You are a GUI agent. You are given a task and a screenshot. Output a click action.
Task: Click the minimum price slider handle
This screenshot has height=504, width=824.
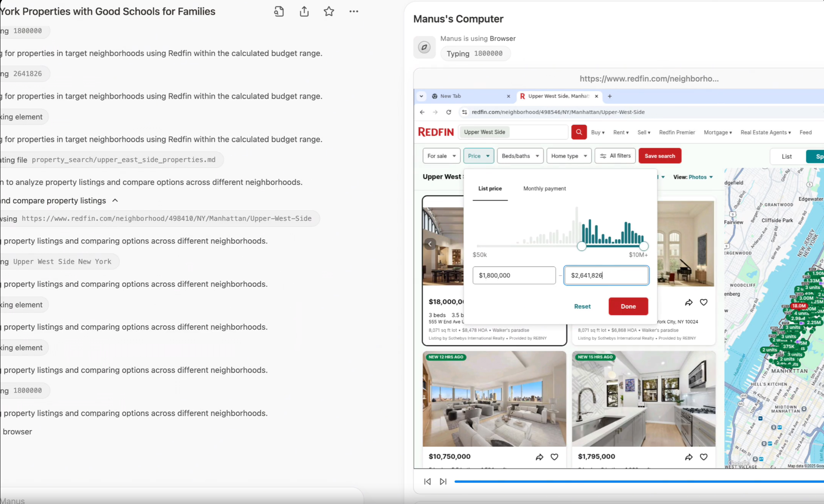[581, 246]
